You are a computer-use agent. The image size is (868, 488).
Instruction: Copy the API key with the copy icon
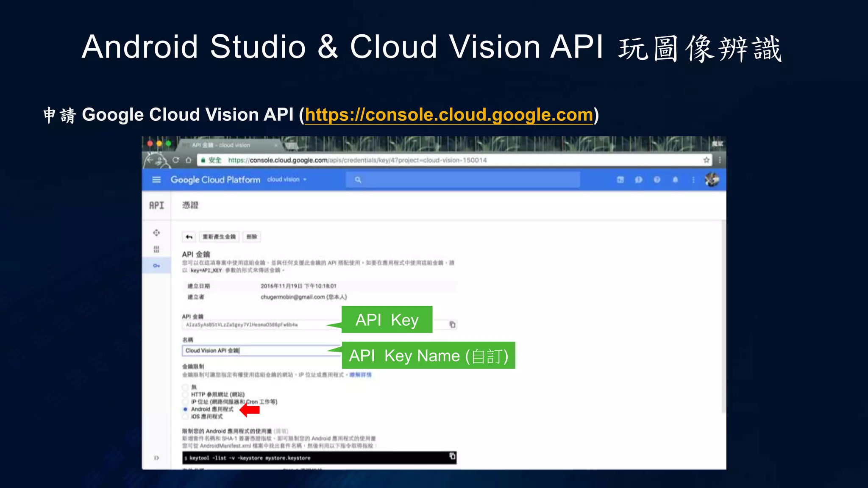(452, 324)
